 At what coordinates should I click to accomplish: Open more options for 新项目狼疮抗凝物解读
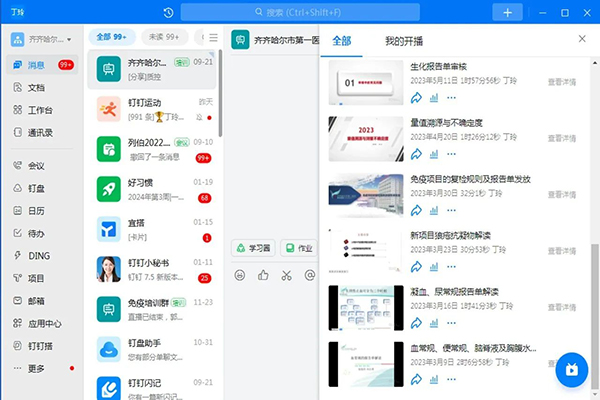(452, 266)
